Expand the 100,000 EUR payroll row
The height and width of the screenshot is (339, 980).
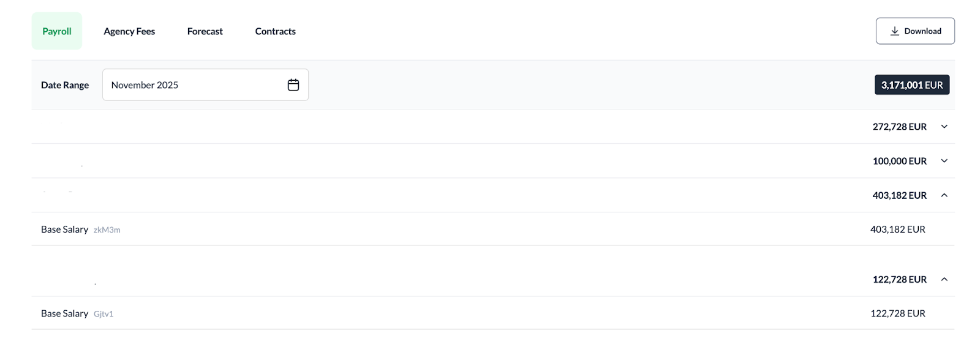(944, 161)
